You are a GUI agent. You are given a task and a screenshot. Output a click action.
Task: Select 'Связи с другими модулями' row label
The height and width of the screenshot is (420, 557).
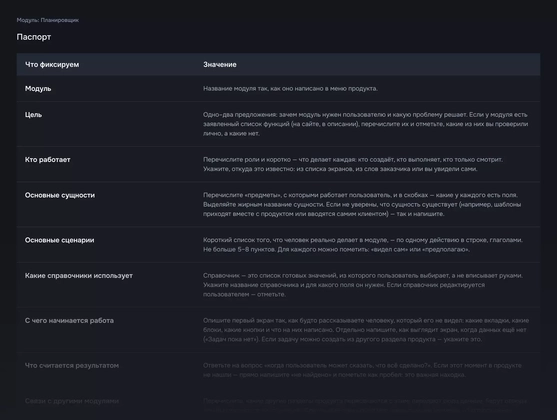[x=72, y=401]
